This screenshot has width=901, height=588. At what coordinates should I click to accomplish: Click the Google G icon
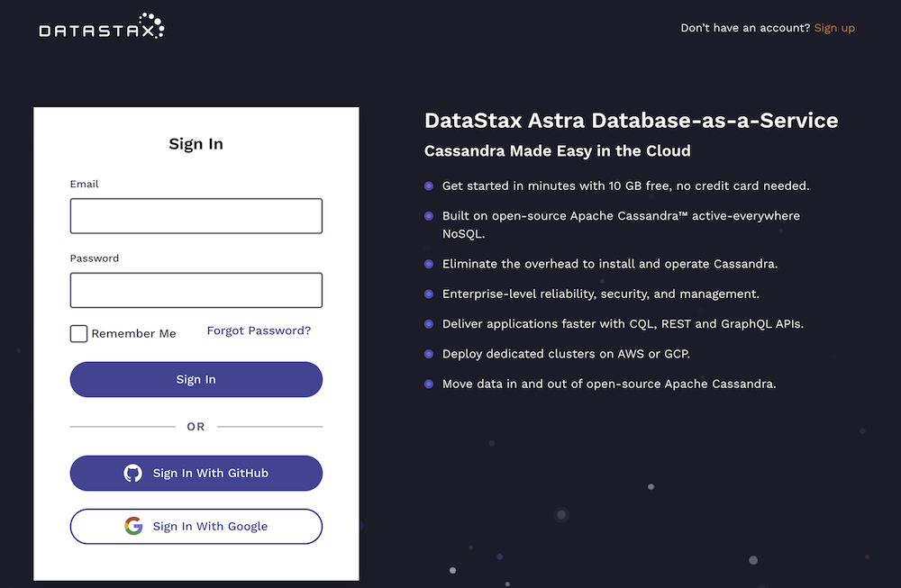(x=133, y=526)
